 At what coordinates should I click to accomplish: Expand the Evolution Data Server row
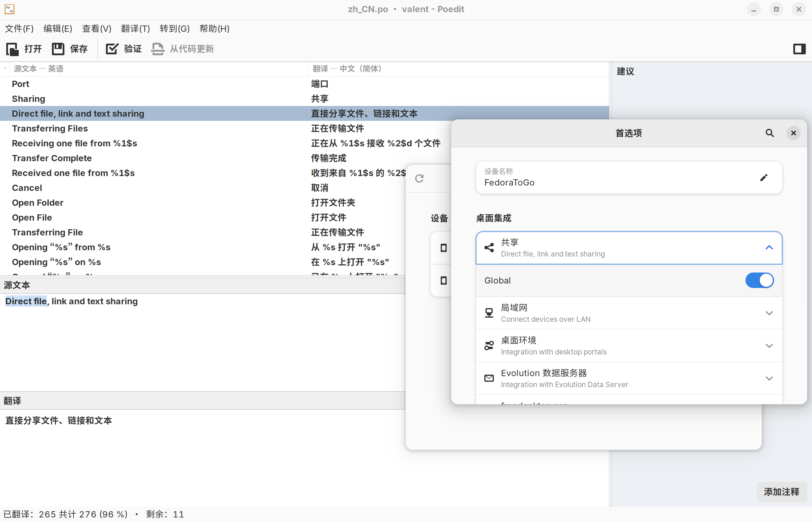pos(769,378)
